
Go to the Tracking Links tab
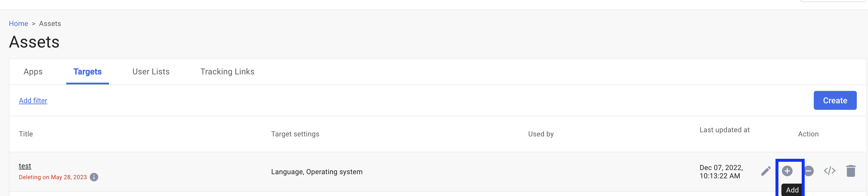(x=227, y=71)
